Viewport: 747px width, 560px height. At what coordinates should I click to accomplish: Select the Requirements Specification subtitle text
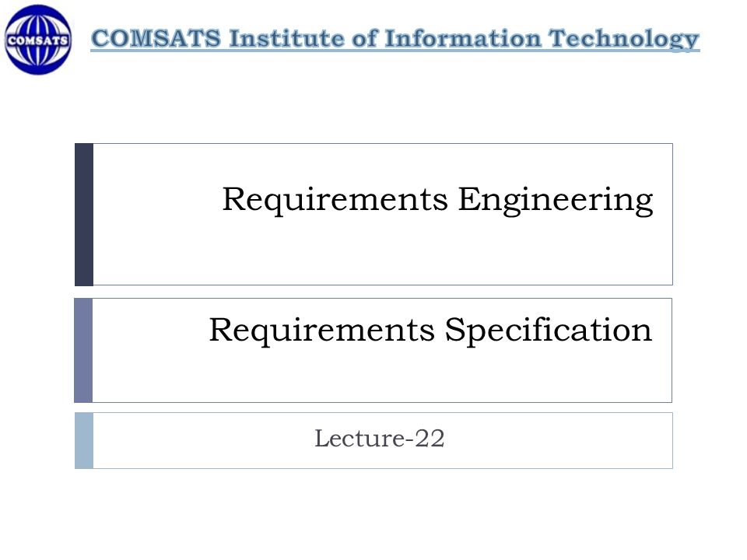click(430, 331)
